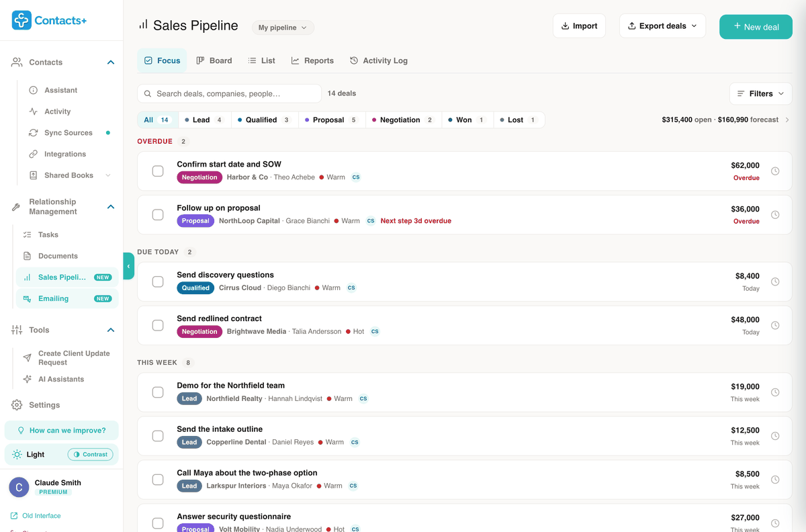The height and width of the screenshot is (532, 806).
Task: Collapse the Relationship Management section
Action: point(111,207)
